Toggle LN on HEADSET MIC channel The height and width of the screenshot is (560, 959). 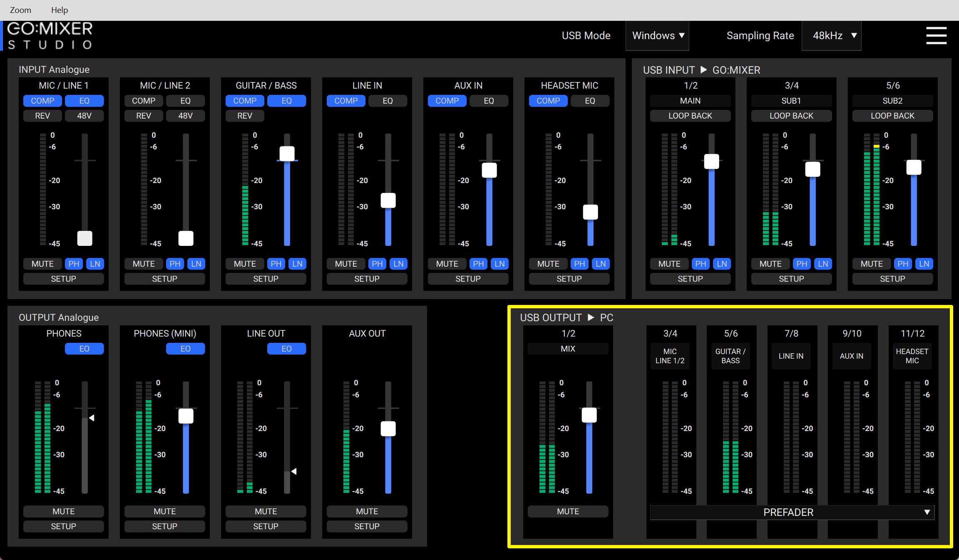tap(601, 264)
